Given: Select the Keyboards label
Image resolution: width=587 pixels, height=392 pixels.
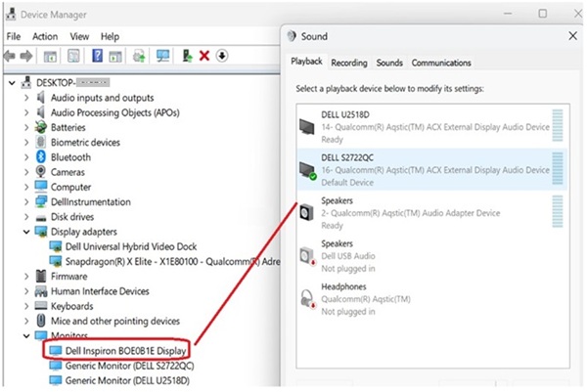Looking at the screenshot, I should [71, 306].
